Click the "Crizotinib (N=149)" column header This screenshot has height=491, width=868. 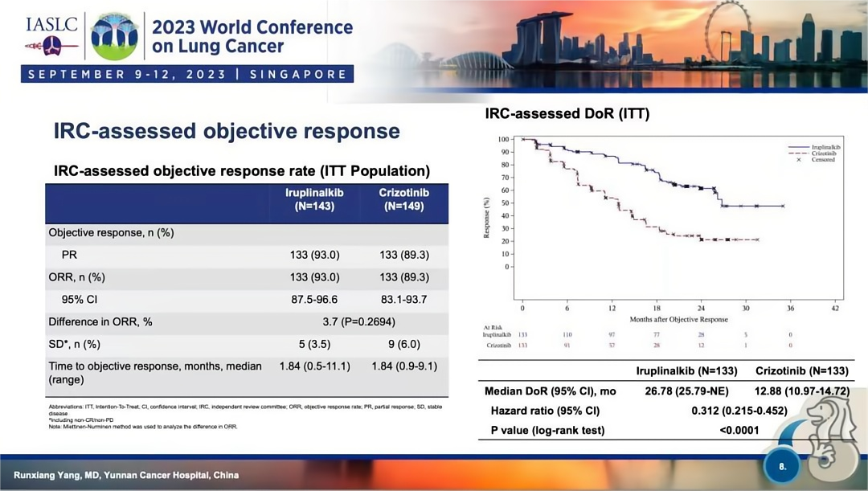(404, 199)
